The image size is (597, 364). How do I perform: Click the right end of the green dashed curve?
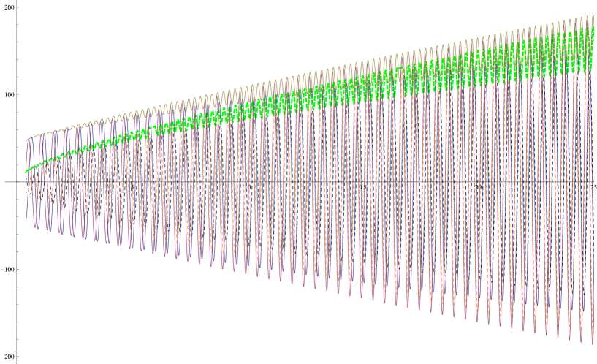coord(592,50)
